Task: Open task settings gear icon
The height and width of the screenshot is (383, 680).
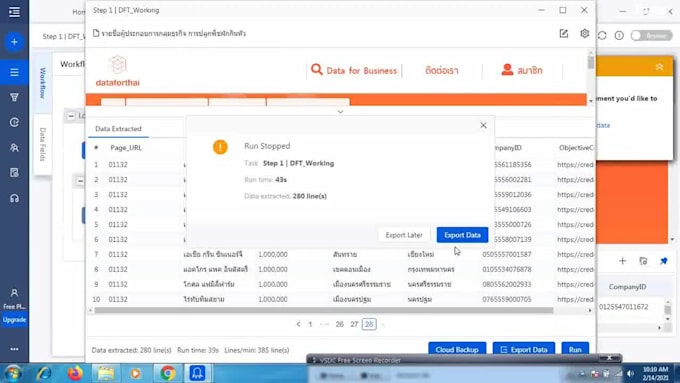Action: coord(585,33)
